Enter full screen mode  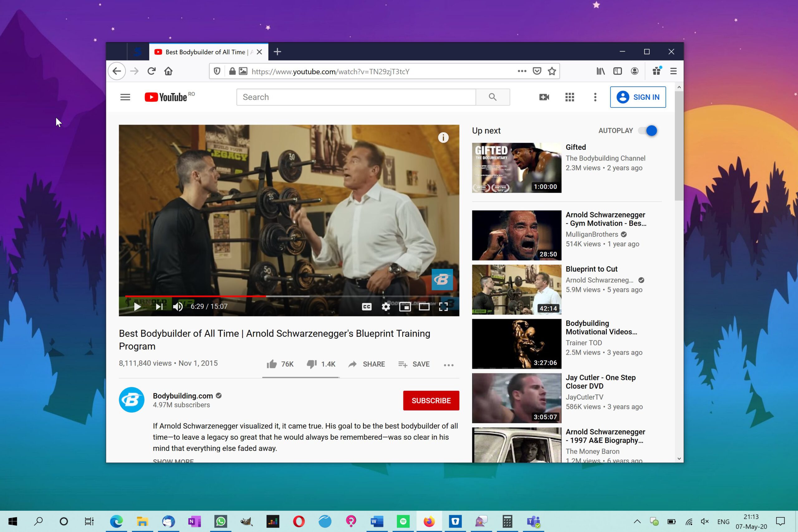click(444, 307)
